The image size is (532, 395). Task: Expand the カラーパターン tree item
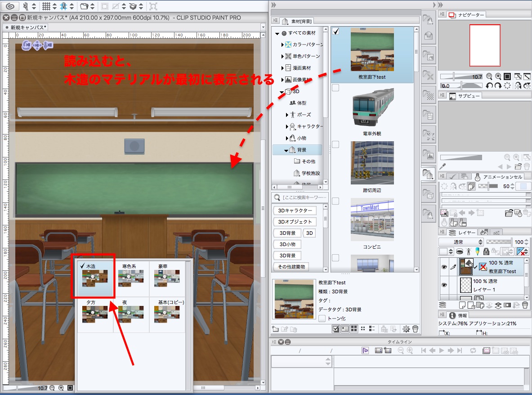tap(283, 45)
